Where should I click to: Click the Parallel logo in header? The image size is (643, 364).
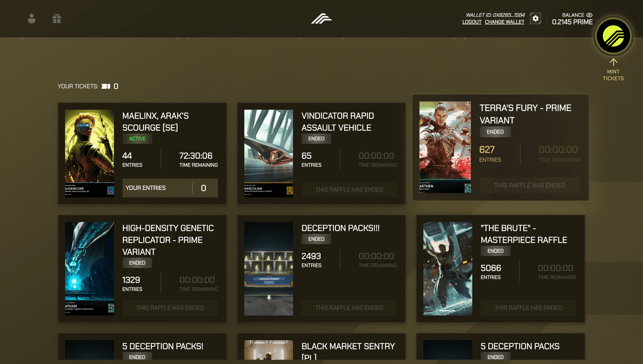pyautogui.click(x=321, y=18)
